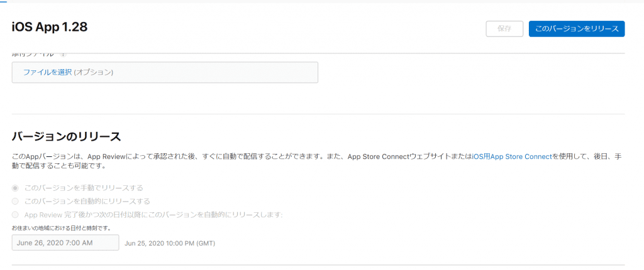Click the Jun 25, 2020 10:00 PM (GMT) text
This screenshot has width=644, height=270.
pos(170,243)
